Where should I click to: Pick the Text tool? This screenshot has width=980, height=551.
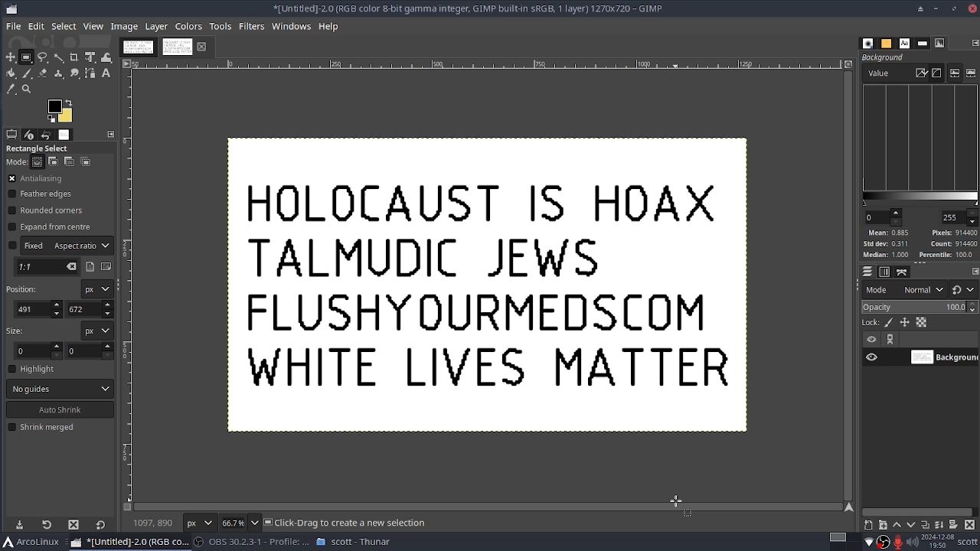tap(106, 73)
